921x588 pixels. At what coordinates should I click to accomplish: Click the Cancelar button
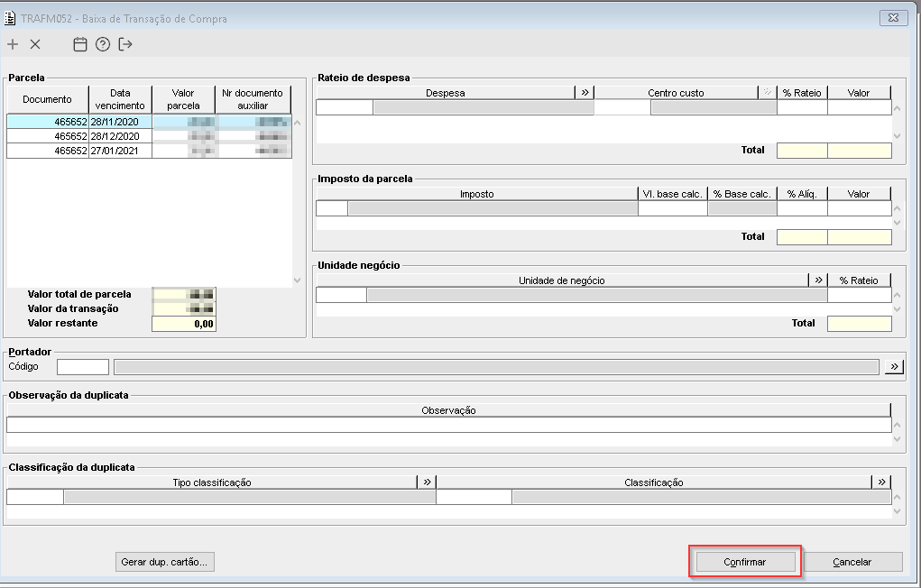tap(852, 562)
